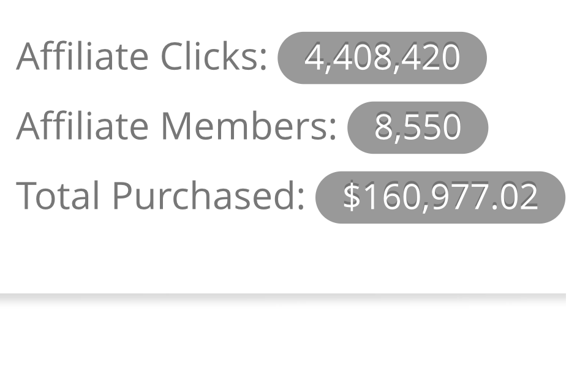Click the 4,408,420 affiliate clicks badge
The height and width of the screenshot is (392, 588).
pyautogui.click(x=382, y=58)
